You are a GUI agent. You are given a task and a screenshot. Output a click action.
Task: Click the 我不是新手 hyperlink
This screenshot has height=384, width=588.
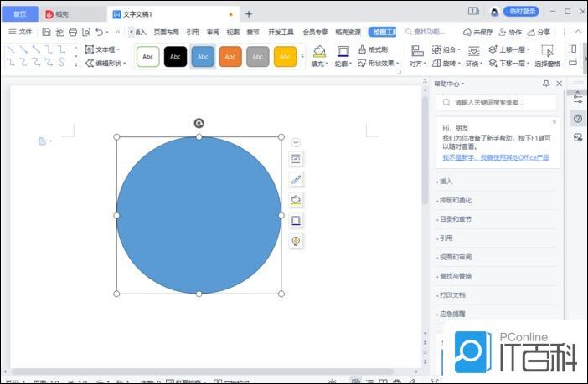pos(496,157)
